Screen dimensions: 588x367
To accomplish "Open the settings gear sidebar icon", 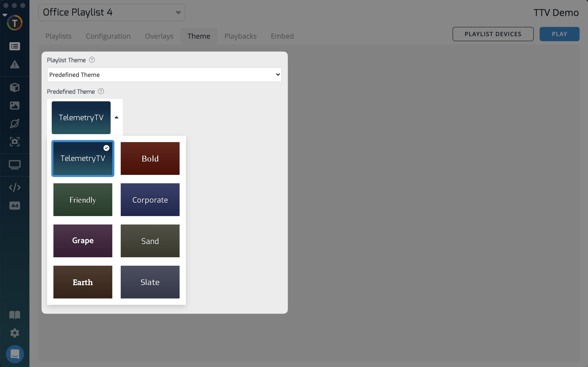I will [x=15, y=333].
